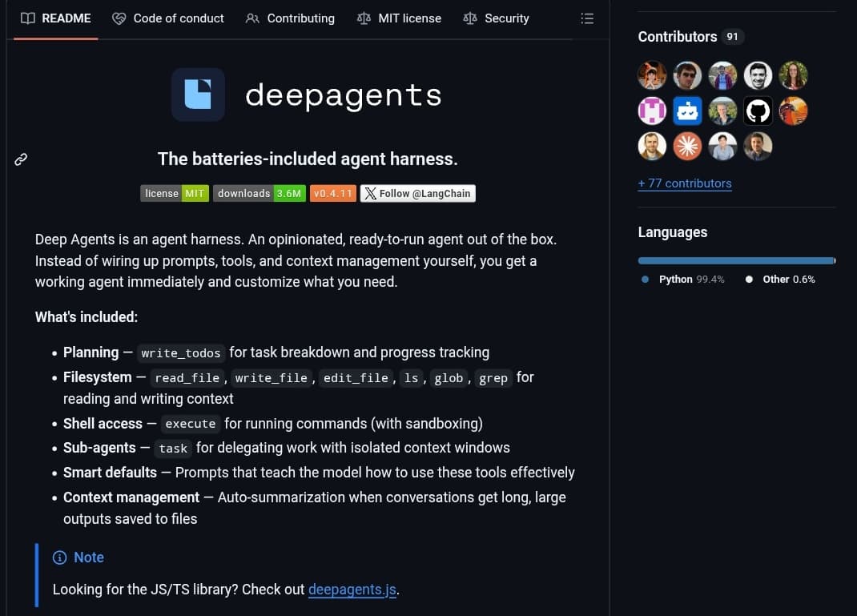
Task: Click the scales icon on the MIT license tab
Action: click(364, 18)
